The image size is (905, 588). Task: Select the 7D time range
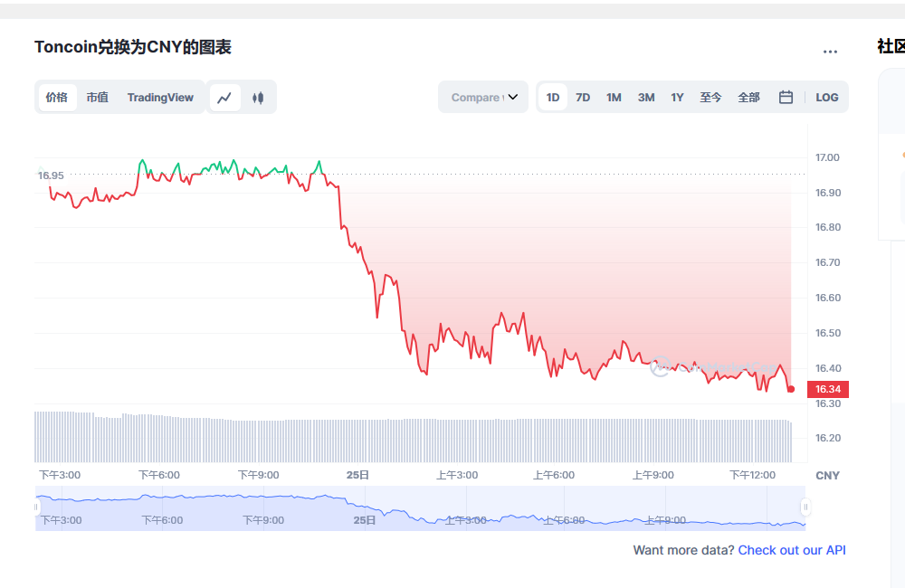click(x=583, y=98)
